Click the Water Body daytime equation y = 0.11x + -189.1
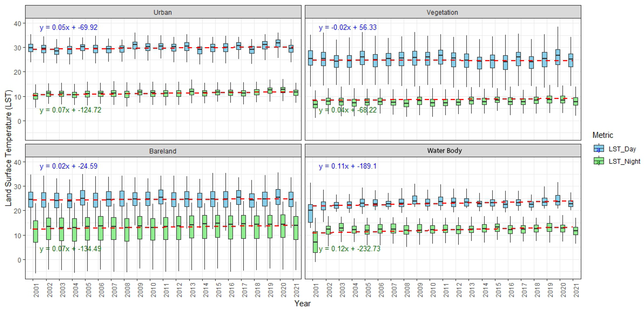 point(347,166)
